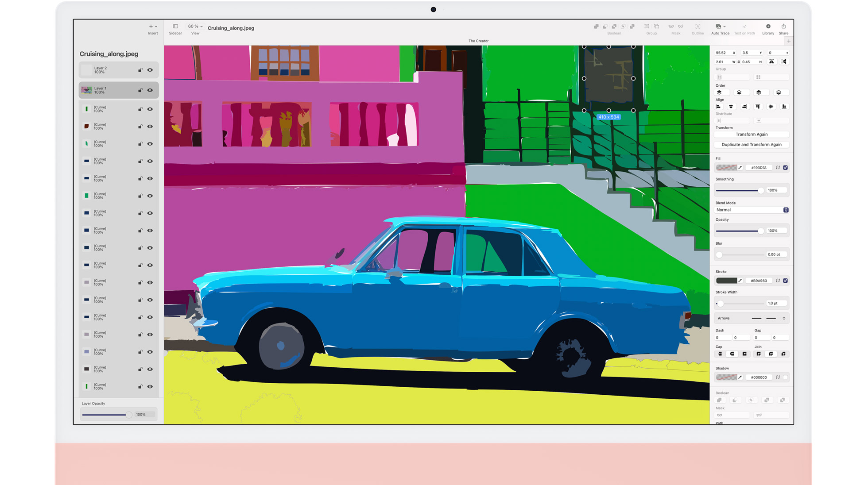
Task: Click the Share toolbar icon
Action: pos(783,27)
